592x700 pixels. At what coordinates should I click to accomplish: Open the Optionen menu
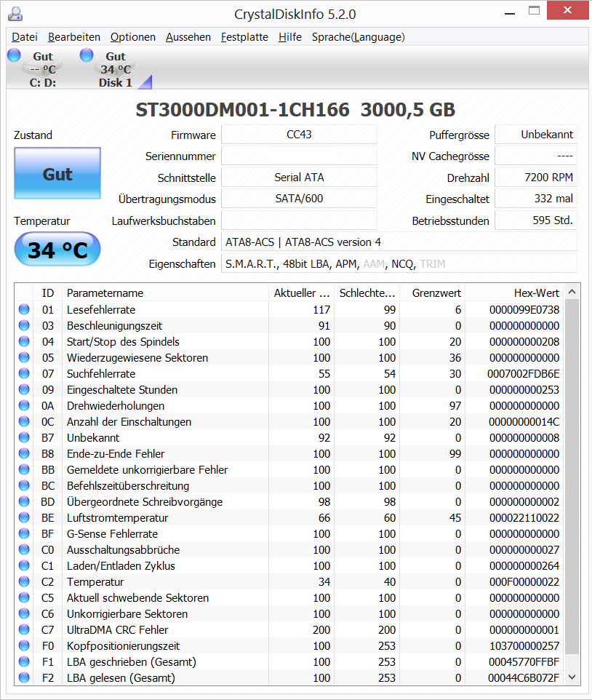click(x=133, y=37)
